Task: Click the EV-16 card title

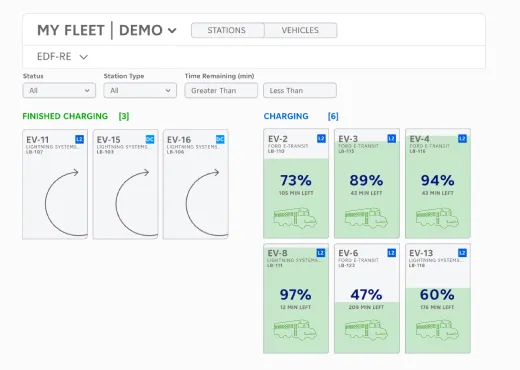Action: [179, 139]
